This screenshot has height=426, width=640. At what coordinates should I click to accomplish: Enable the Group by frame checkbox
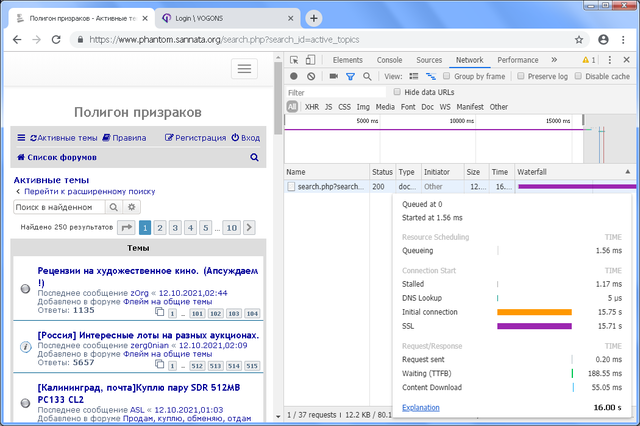coord(447,76)
